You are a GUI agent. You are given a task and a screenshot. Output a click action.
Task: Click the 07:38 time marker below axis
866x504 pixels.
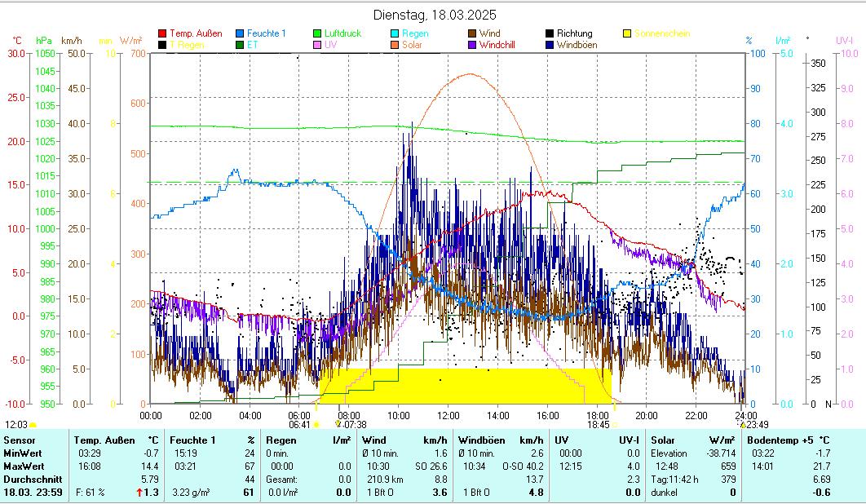[354, 424]
